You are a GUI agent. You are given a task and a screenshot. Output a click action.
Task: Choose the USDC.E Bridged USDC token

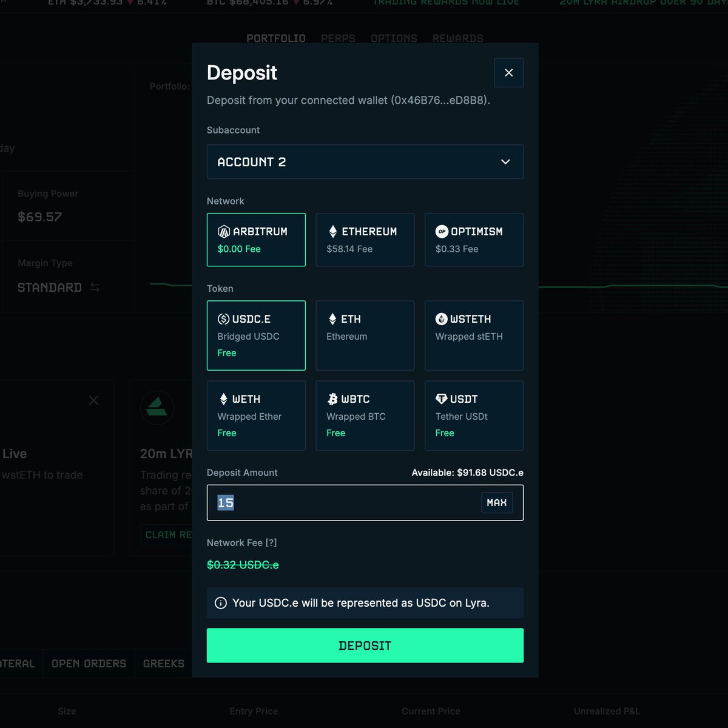coord(256,335)
